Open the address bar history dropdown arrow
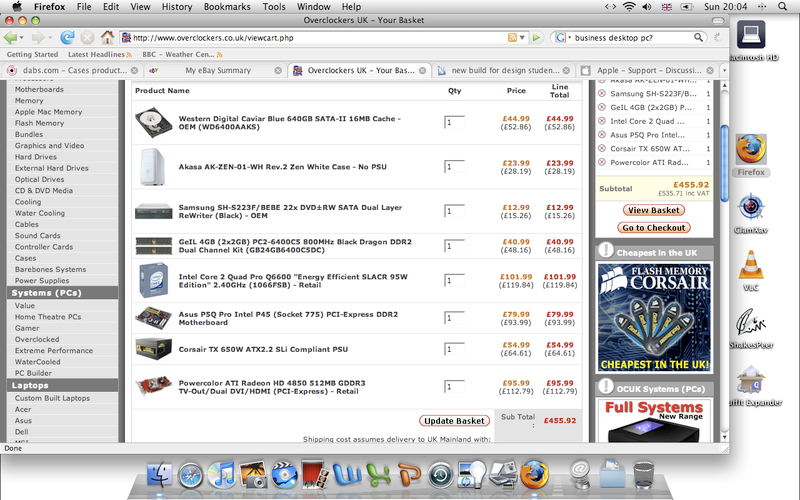The height and width of the screenshot is (500, 800). point(522,38)
